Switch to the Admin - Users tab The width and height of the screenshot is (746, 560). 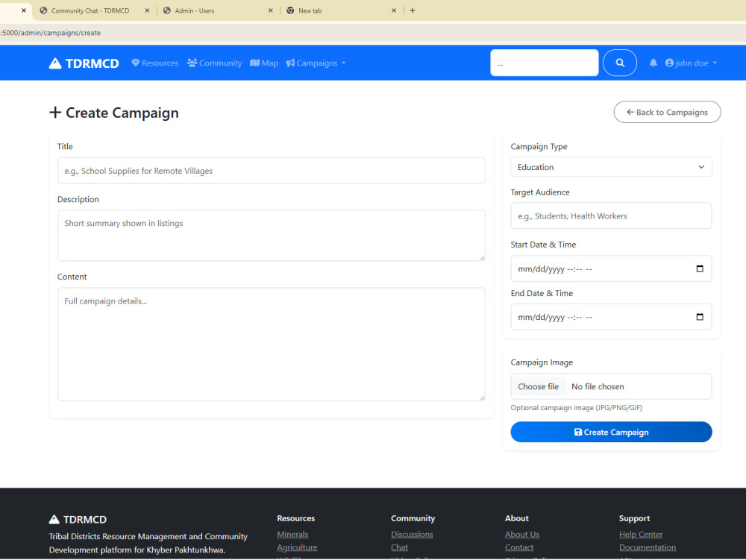tap(194, 10)
